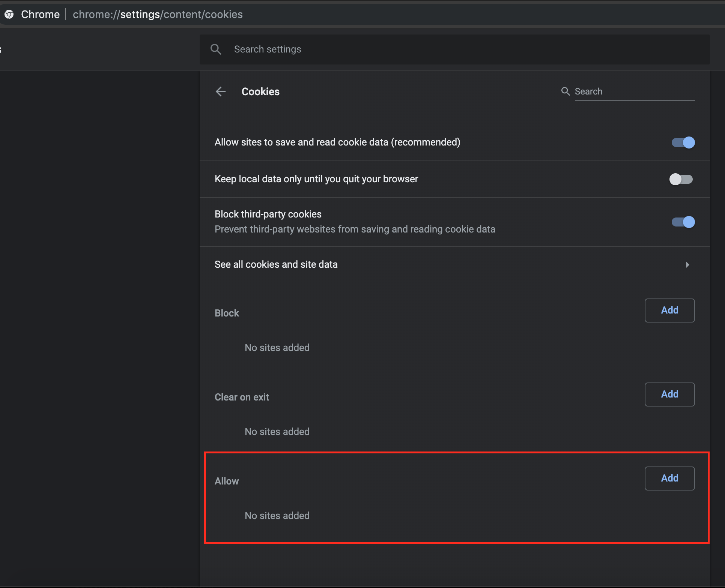
Task: Enable Keep local data until quit switch
Action: (x=681, y=179)
